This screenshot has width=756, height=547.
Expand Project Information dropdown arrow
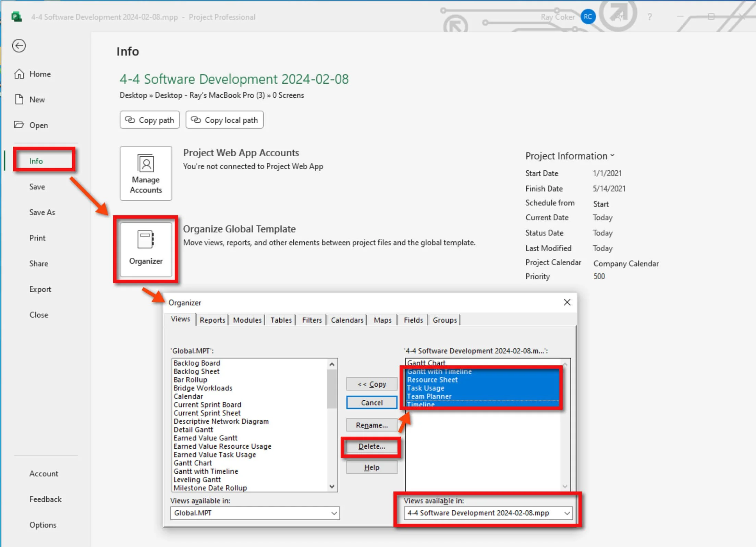point(612,156)
